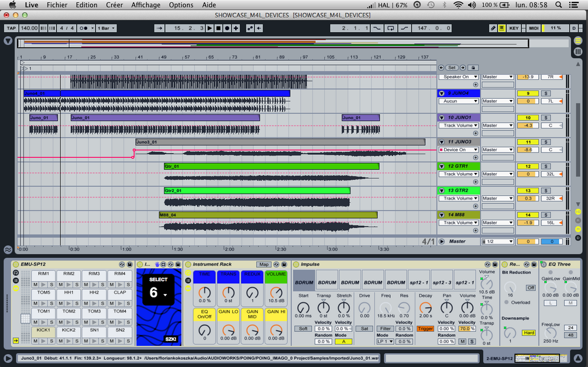Open Device On automation chooser on JUNO3
Image resolution: width=588 pixels, height=367 pixels.
point(458,150)
